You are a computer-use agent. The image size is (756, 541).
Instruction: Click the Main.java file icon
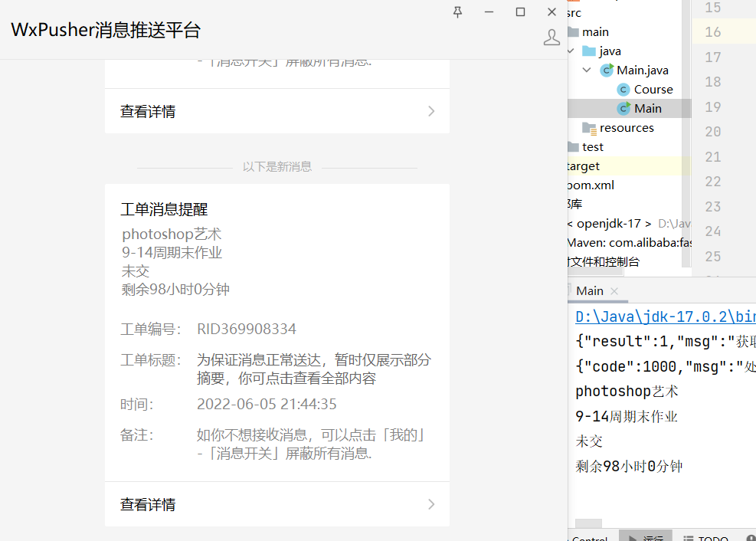pyautogui.click(x=607, y=70)
